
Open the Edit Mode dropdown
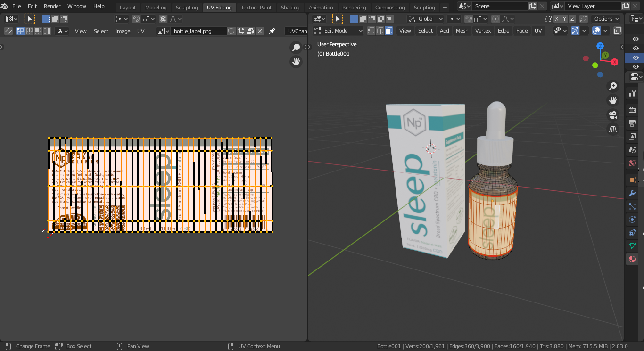tap(338, 31)
